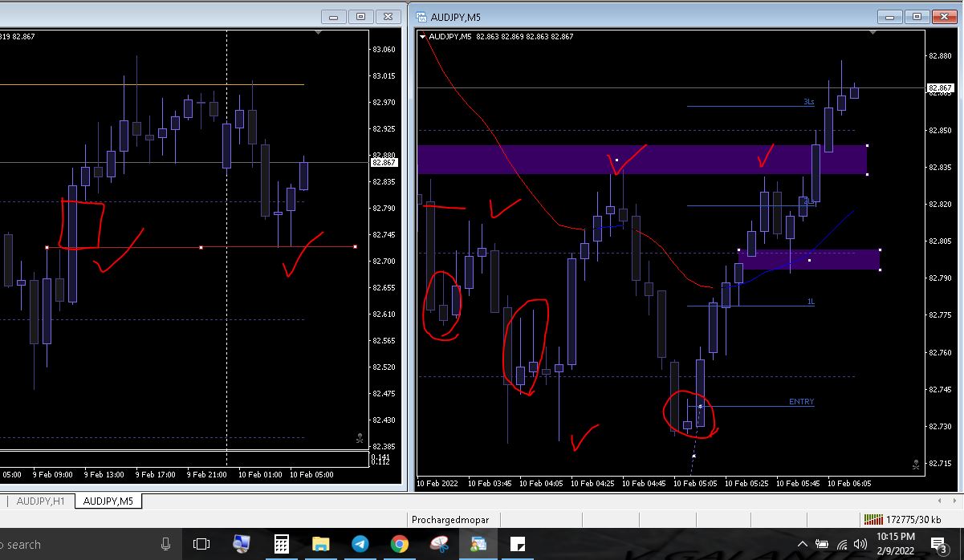Close the AUDJPY,H1 chart window
Screen dimensions: 964x560
(x=389, y=16)
